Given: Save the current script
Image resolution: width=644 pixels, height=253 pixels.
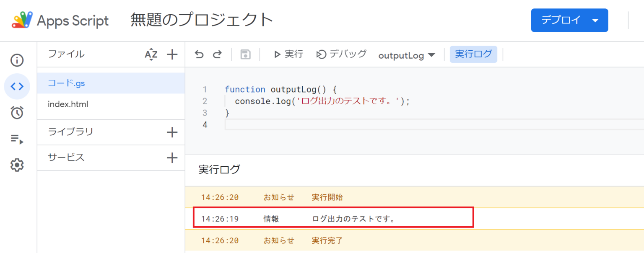Looking at the screenshot, I should [x=245, y=54].
